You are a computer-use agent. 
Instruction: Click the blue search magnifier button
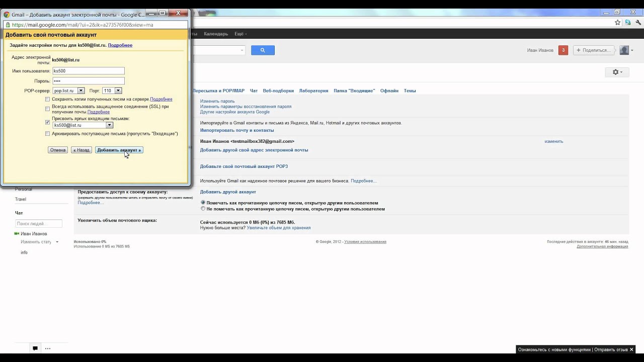263,50
